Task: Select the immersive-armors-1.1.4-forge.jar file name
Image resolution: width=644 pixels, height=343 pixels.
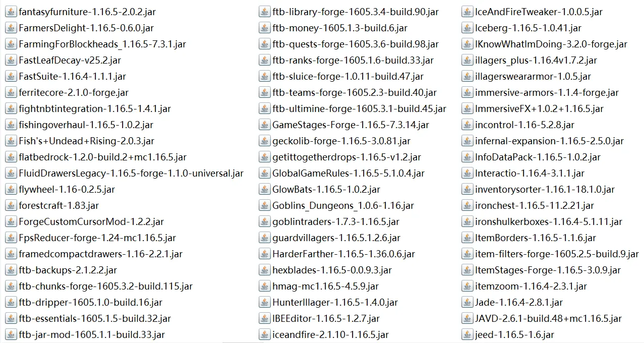Action: (x=547, y=92)
